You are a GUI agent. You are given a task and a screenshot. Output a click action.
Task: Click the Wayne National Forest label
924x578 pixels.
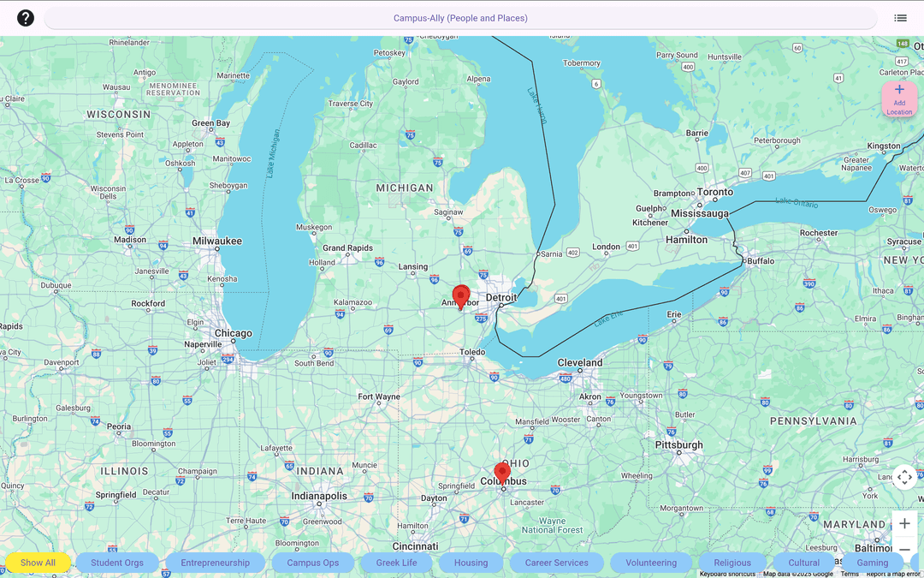tap(552, 526)
